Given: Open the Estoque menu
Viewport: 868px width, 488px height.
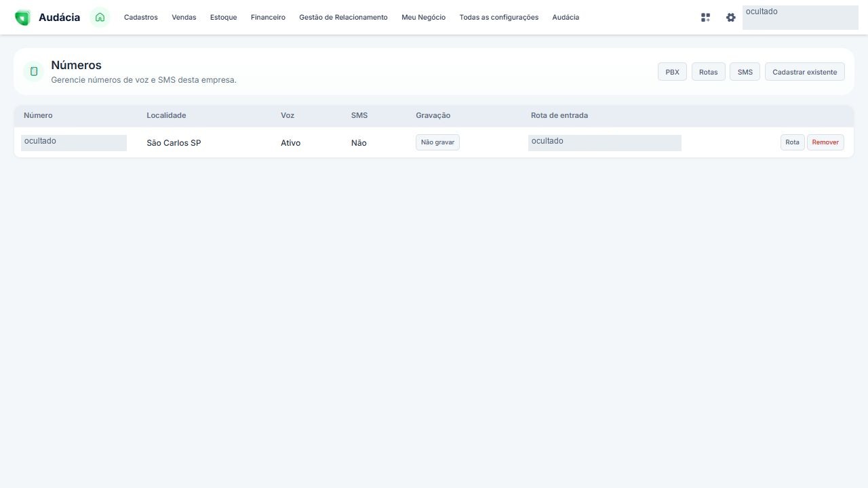Looking at the screenshot, I should [224, 18].
